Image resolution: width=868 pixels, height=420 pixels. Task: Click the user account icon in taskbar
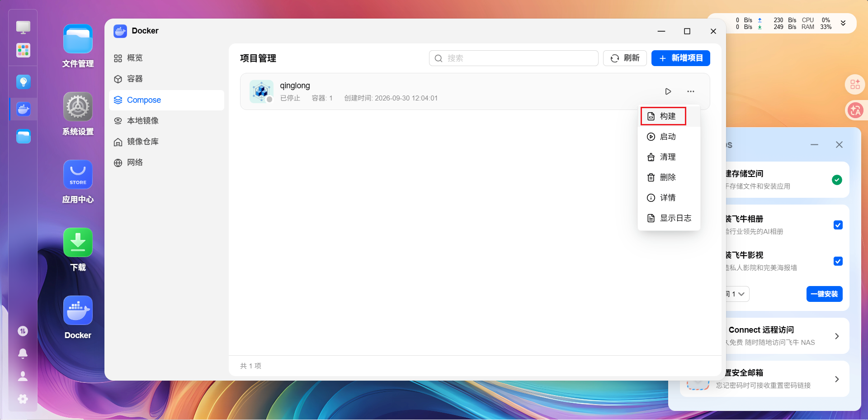[23, 376]
